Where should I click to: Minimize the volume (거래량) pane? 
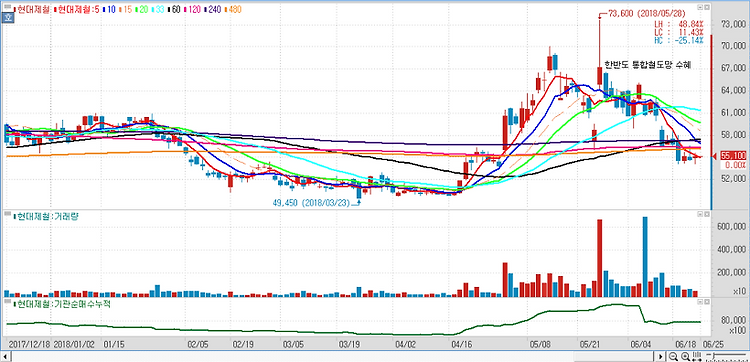click(700, 214)
